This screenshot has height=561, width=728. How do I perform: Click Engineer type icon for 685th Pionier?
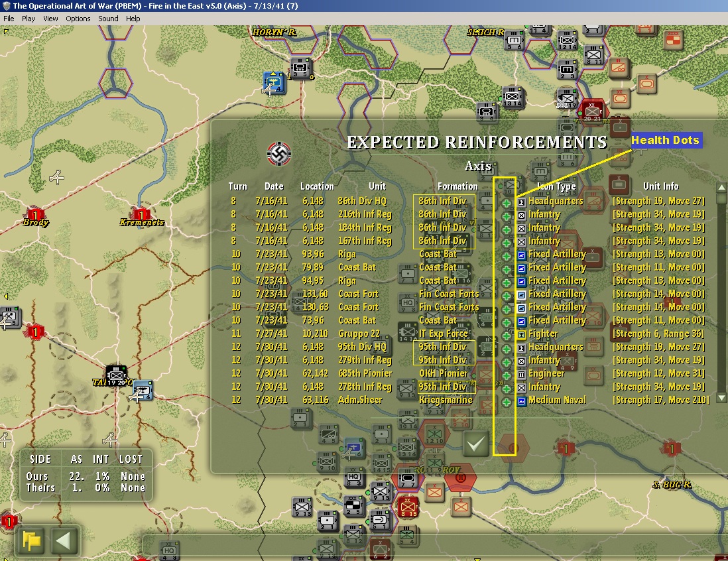tap(521, 374)
